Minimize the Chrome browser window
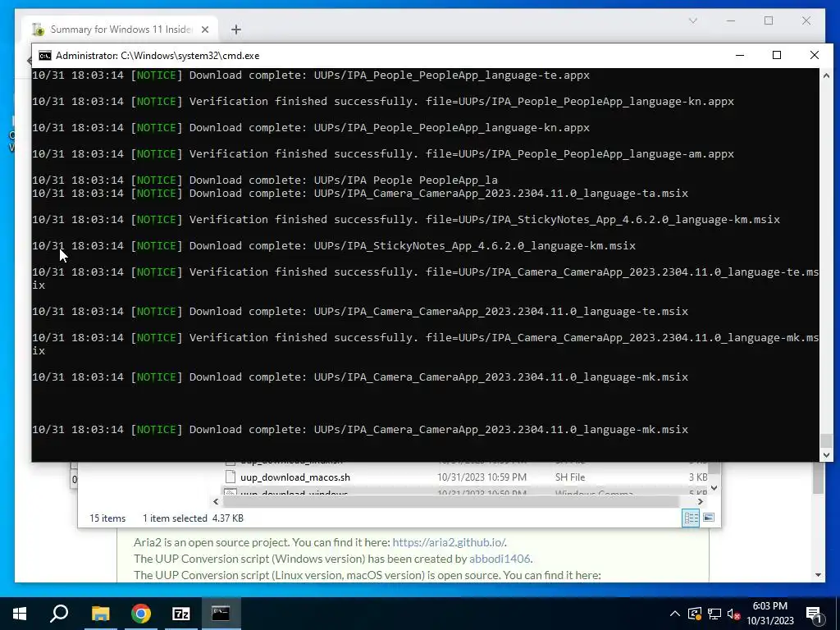The height and width of the screenshot is (630, 840). pyautogui.click(x=731, y=21)
